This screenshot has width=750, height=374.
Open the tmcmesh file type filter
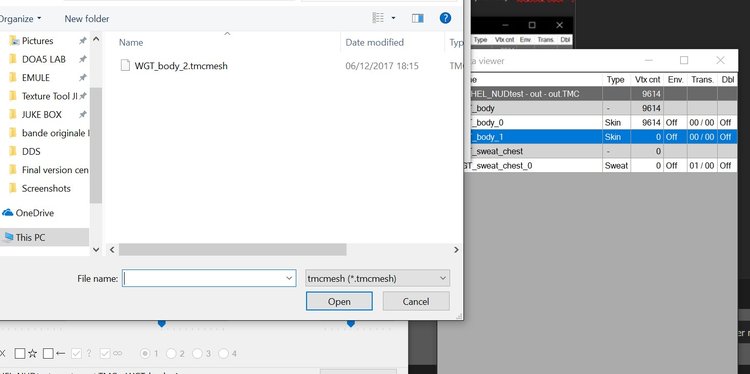click(377, 278)
